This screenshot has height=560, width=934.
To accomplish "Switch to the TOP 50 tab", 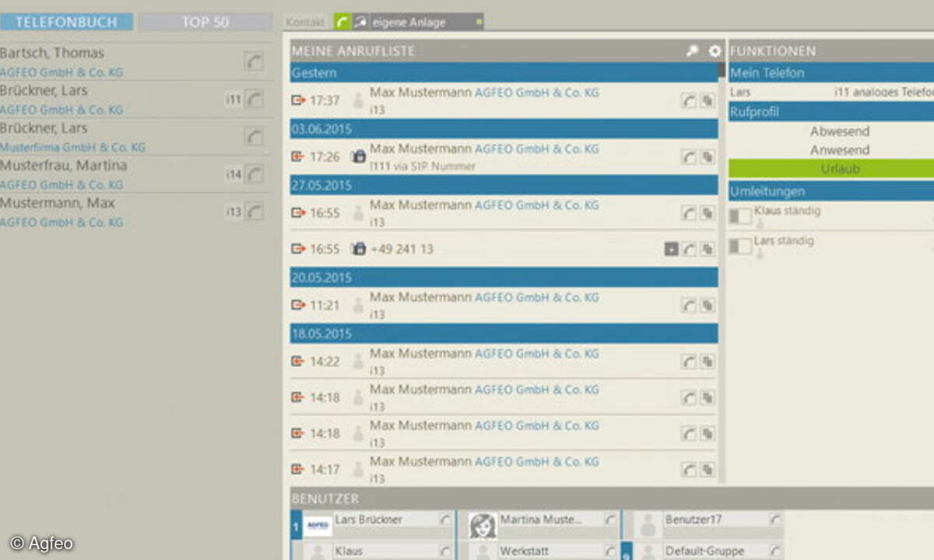I will 205,22.
